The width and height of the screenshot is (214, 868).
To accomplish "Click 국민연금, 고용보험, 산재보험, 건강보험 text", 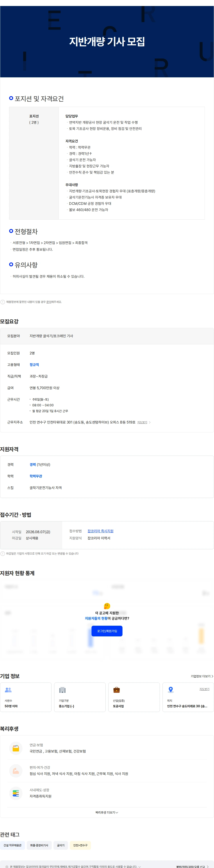I will tap(58, 751).
